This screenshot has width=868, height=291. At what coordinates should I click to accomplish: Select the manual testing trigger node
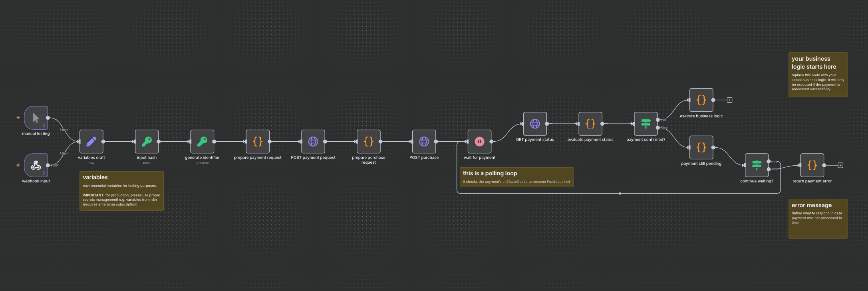36,118
